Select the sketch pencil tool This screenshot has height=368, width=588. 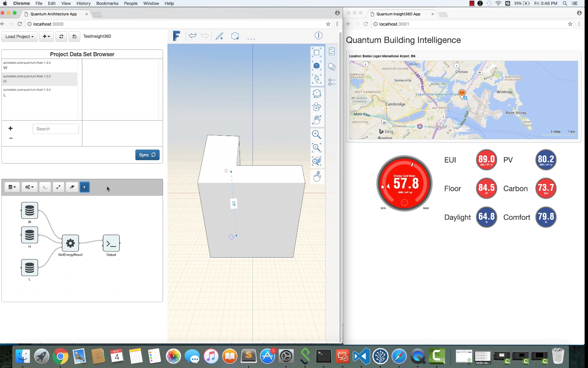(219, 36)
